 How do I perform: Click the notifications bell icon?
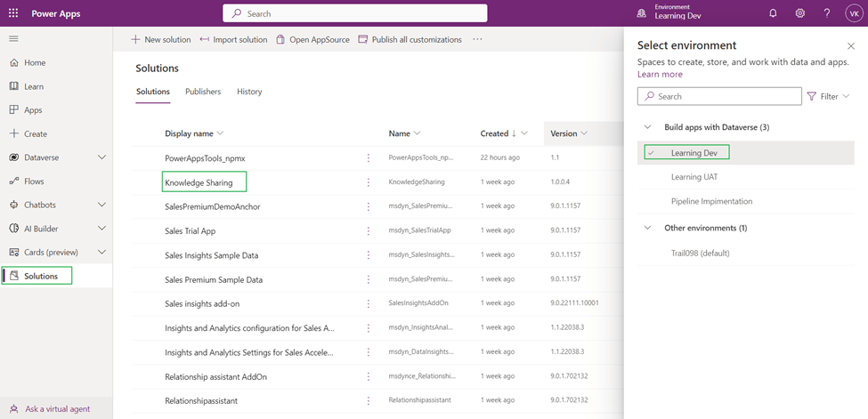click(773, 13)
